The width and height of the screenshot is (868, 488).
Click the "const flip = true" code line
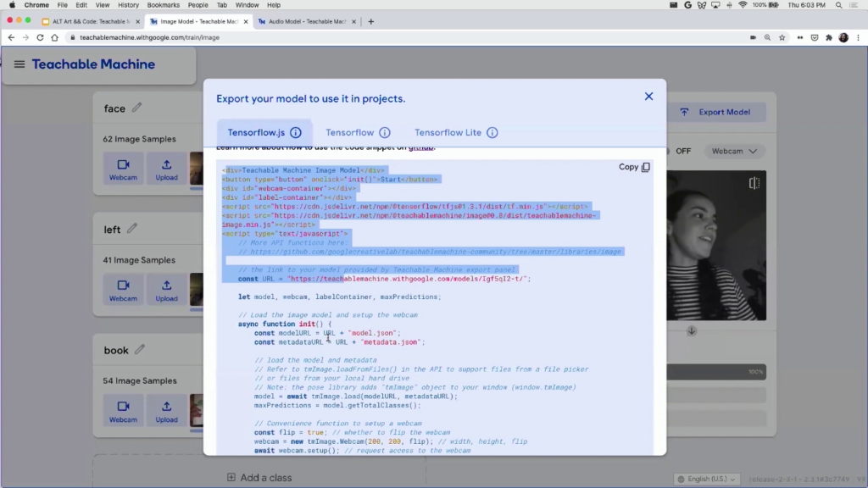[x=352, y=433]
